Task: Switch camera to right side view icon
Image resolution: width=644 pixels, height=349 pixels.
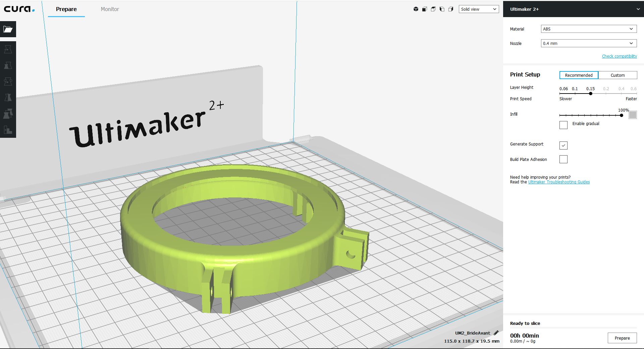Action: coord(451,9)
